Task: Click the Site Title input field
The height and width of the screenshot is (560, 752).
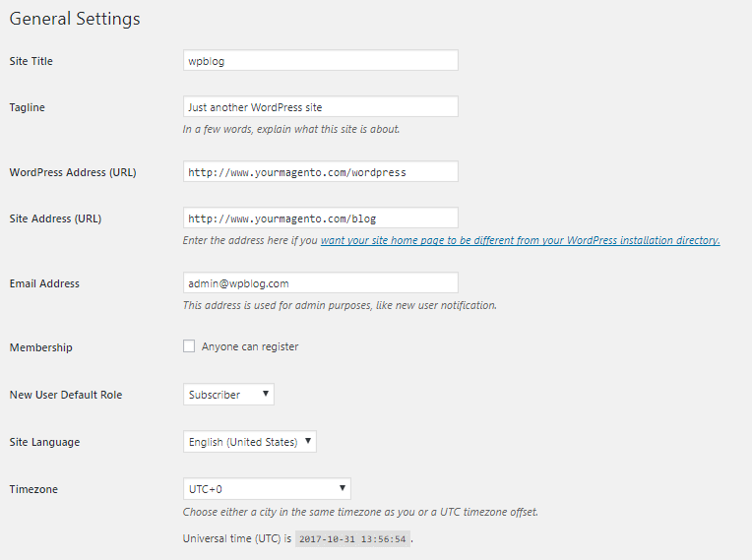Action: 320,60
